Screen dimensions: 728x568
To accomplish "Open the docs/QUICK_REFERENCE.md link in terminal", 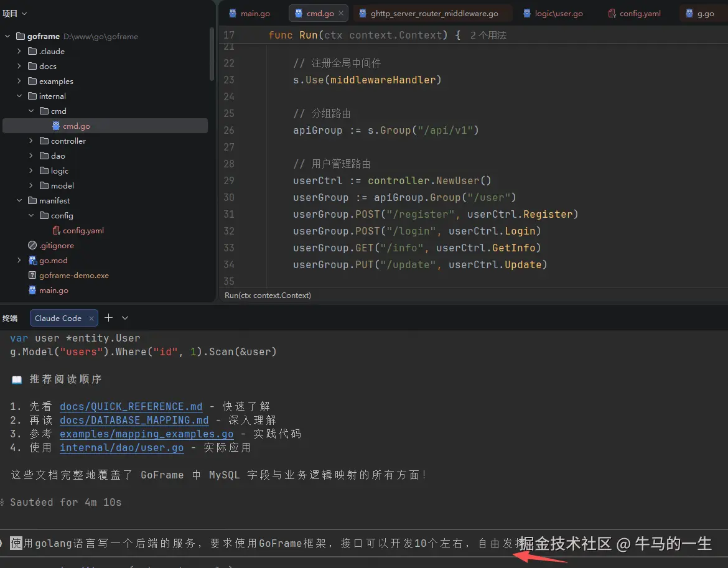I will pos(131,406).
